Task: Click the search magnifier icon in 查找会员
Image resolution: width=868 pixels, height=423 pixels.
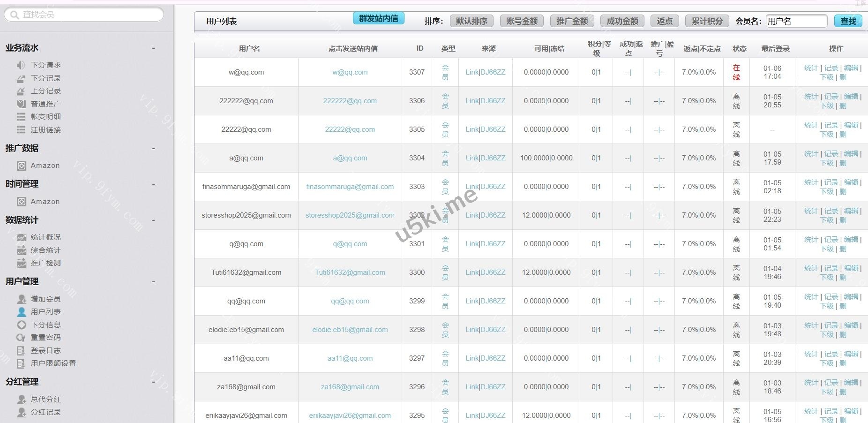Action: click(15, 15)
